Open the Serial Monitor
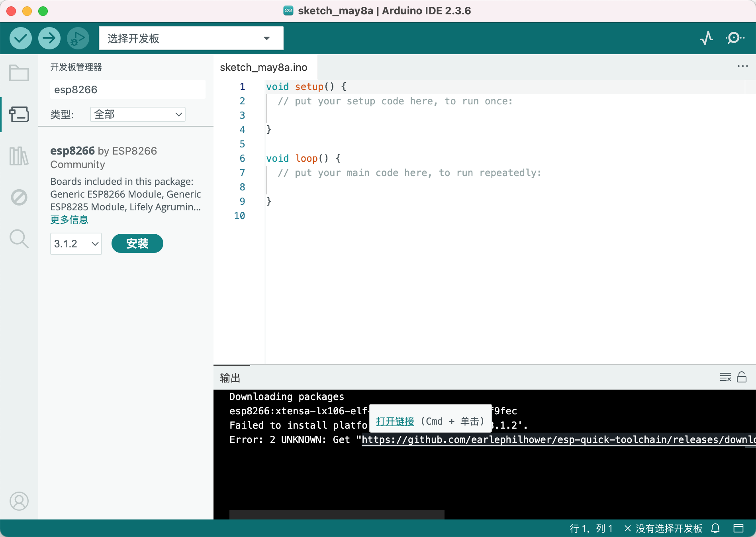756x537 pixels. (x=735, y=38)
